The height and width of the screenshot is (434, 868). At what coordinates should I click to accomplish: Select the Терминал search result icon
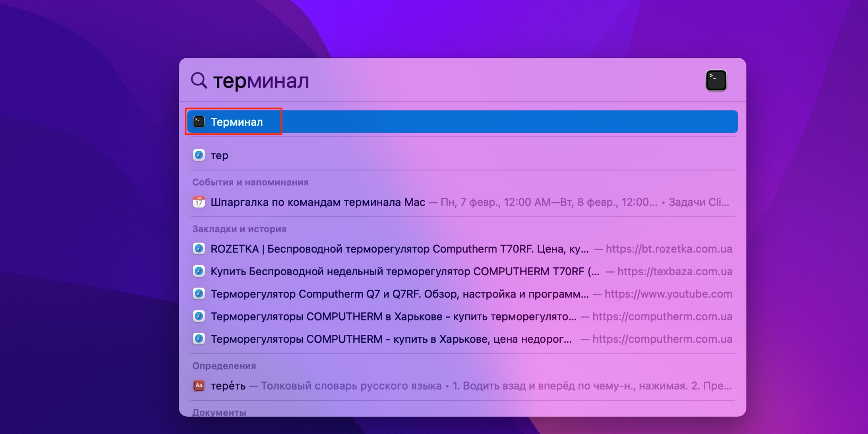click(x=199, y=121)
